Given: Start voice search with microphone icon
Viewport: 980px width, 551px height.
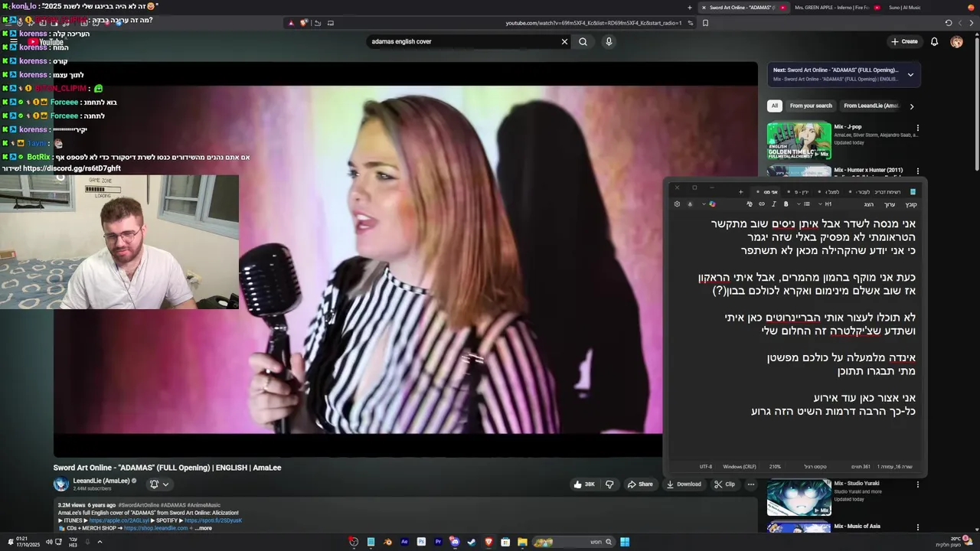Looking at the screenshot, I should (609, 41).
